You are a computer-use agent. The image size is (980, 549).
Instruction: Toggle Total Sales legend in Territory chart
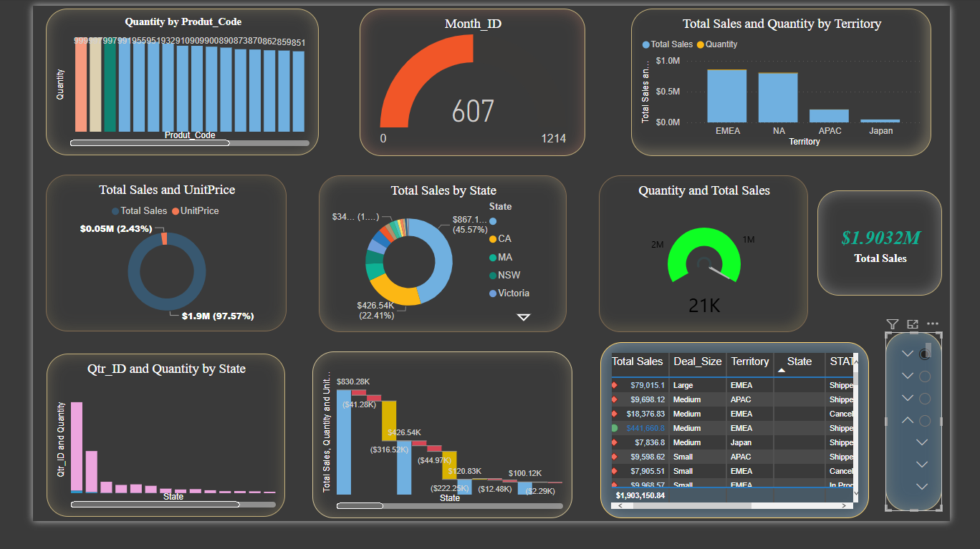click(x=668, y=44)
